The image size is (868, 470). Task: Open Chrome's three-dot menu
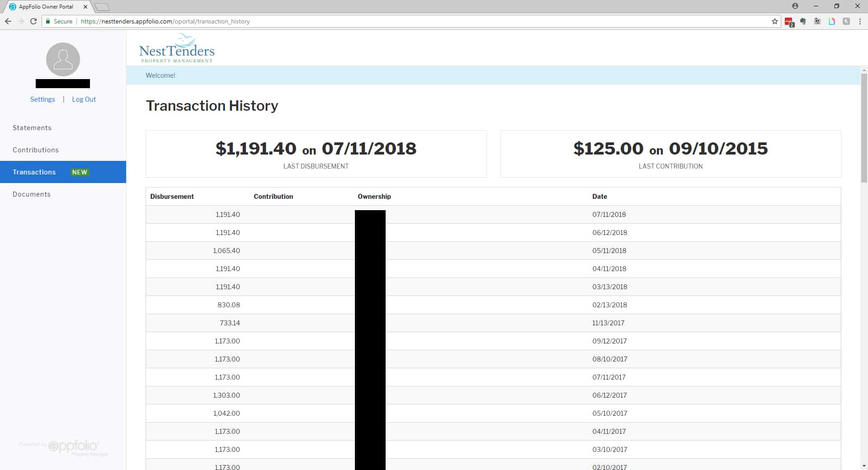860,21
